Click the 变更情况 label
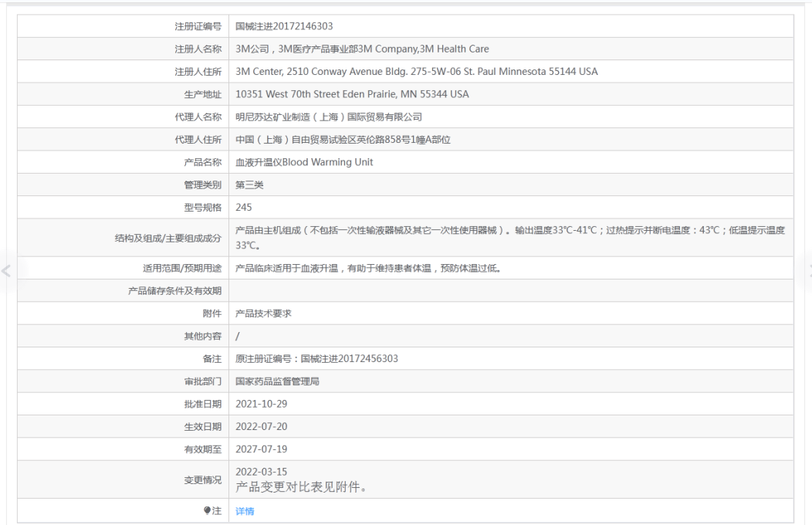 click(x=202, y=480)
